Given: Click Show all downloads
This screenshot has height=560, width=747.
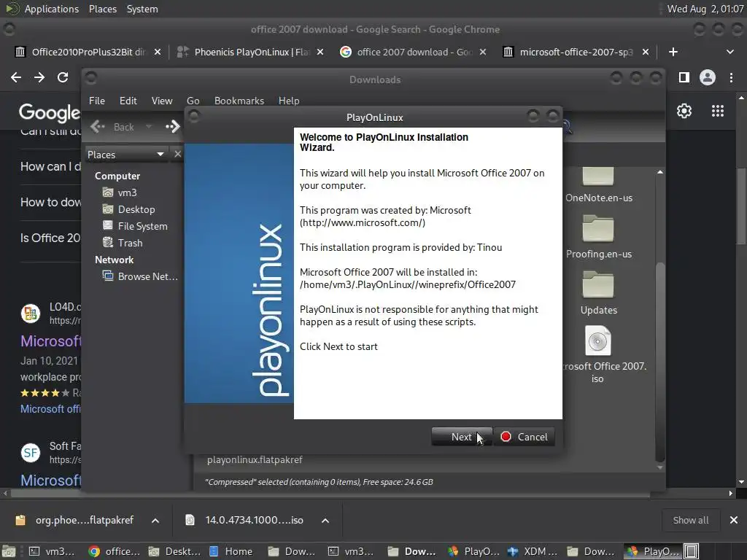Looking at the screenshot, I should click(690, 520).
